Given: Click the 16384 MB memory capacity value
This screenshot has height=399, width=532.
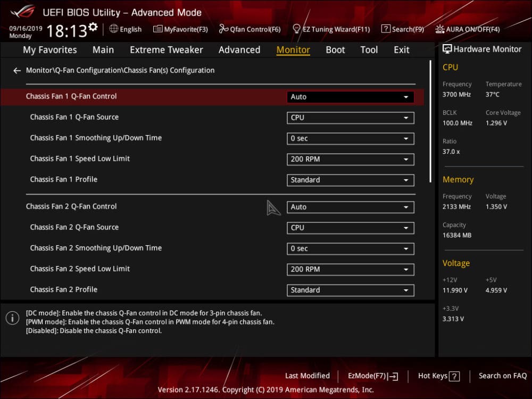Looking at the screenshot, I should (x=456, y=236).
